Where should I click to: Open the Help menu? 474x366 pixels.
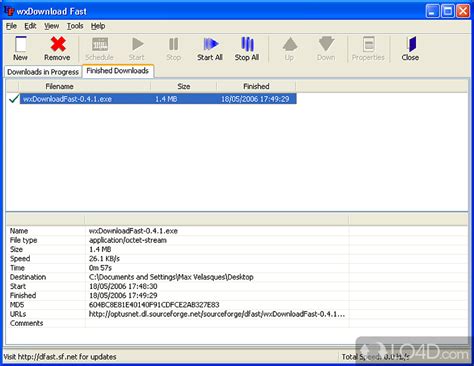click(98, 26)
